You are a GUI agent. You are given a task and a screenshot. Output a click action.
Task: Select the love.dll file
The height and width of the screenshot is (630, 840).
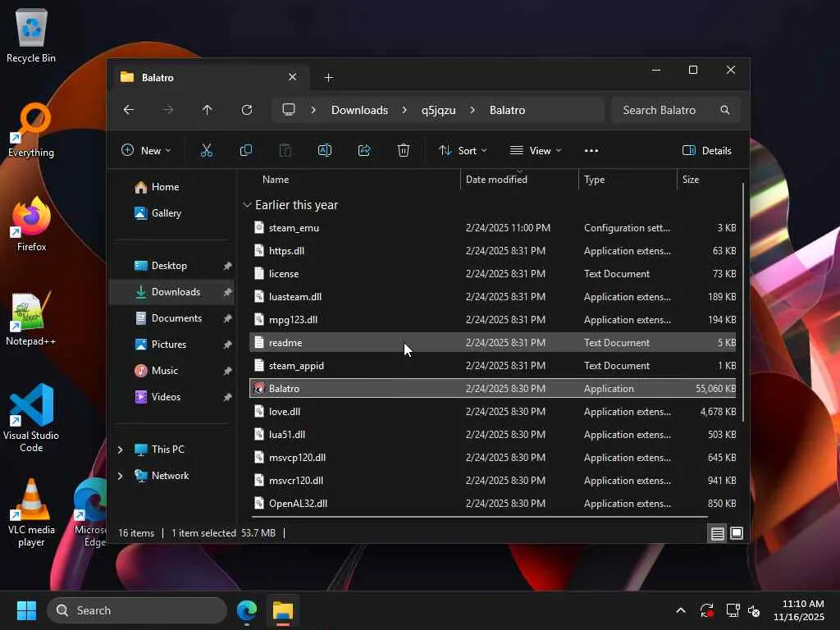click(x=493, y=412)
